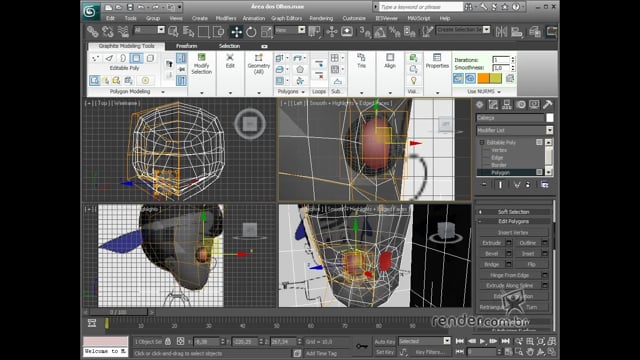The width and height of the screenshot is (640, 360).
Task: Click the Insert Vertex button
Action: 513,232
